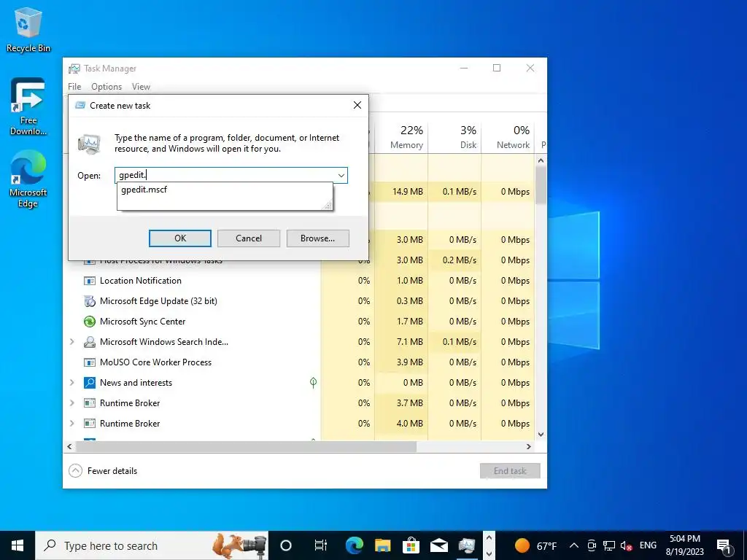
Task: Click the 5:04 PM clock in taskbar
Action: (684, 539)
